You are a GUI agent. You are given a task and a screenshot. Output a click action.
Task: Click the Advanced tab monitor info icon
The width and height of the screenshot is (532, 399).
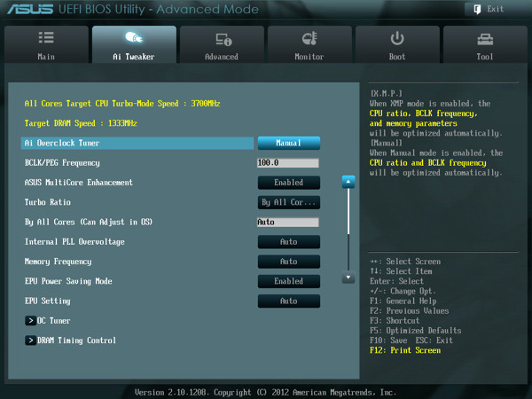(223, 39)
